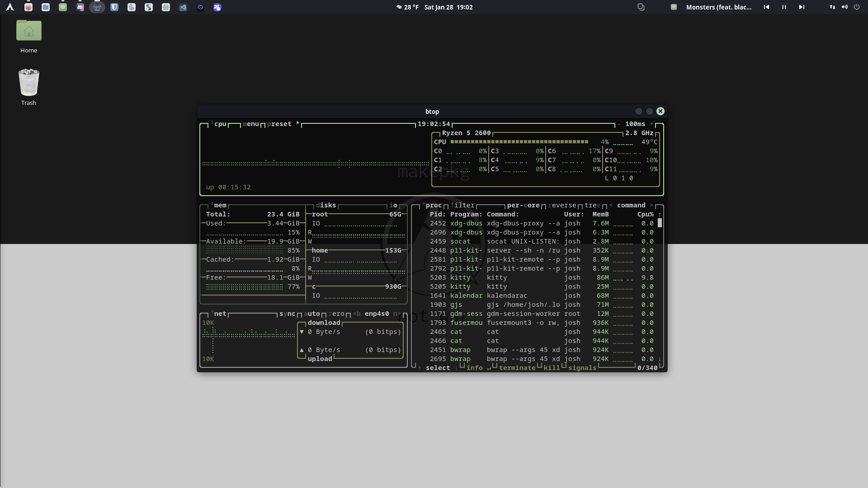Toggle the disks view in mem box
Viewport: 868px width, 488px height.
pos(326,205)
